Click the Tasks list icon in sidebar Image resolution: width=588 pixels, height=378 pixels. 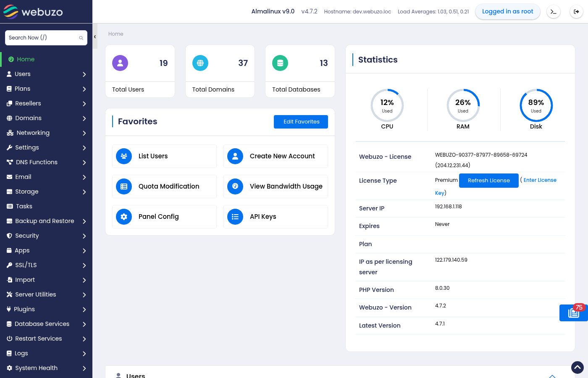[x=10, y=206]
